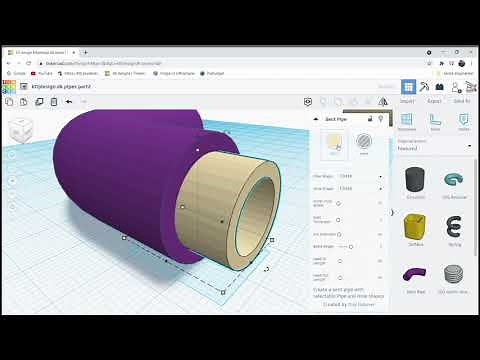Viewport: 480px width, 360px height.
Task: Pick the purple Bent Pipe shape thumbnail
Action: 415,275
